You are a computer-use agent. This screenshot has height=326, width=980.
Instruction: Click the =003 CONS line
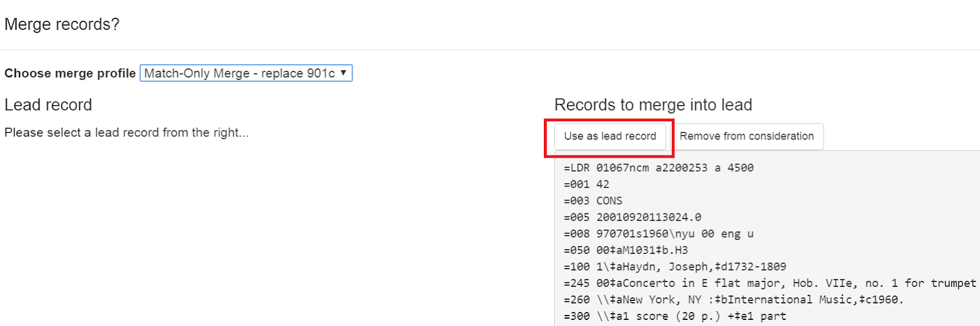tap(593, 201)
